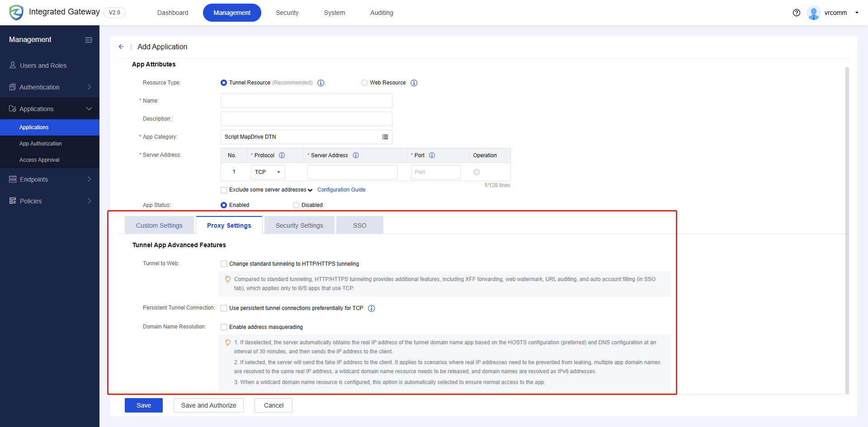Open help using the question mark icon
Image resolution: width=868 pixels, height=427 pixels.
tap(797, 13)
